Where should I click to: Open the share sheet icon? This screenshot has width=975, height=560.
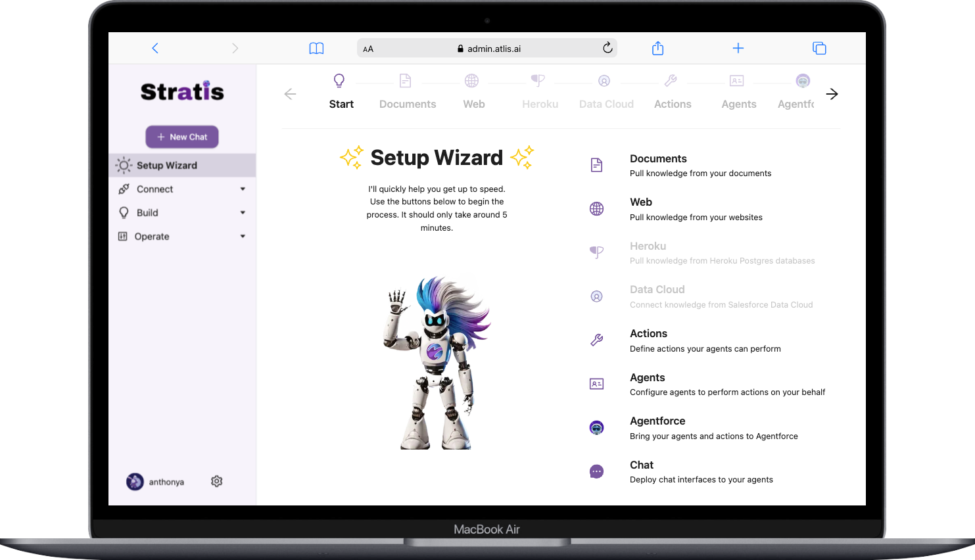coord(657,48)
